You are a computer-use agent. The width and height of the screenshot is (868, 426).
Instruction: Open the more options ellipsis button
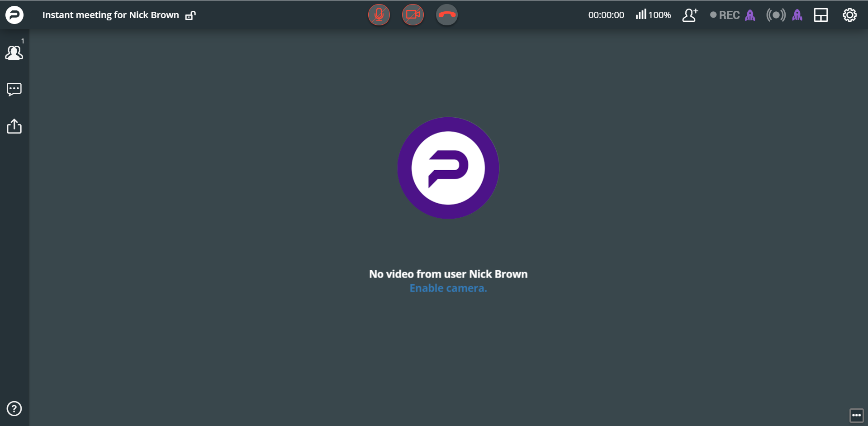point(857,415)
